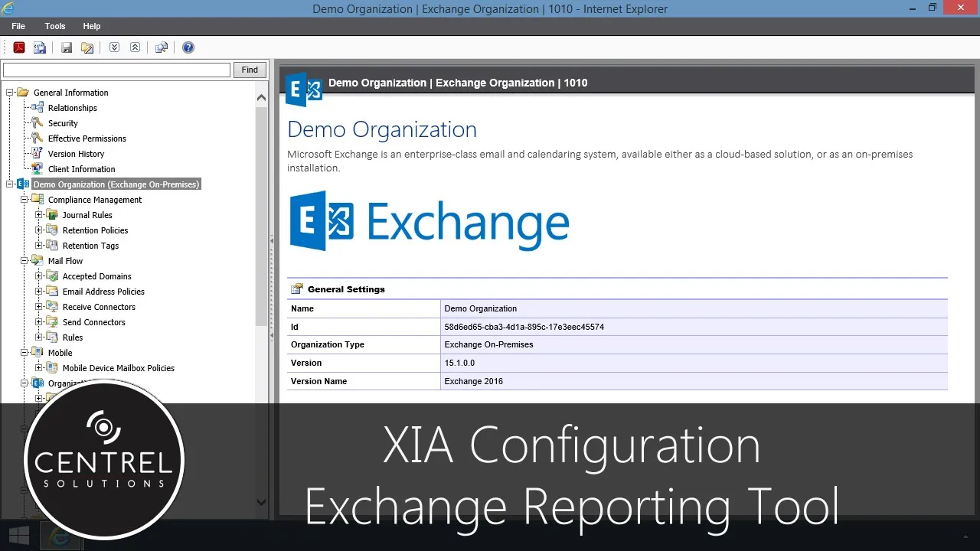Expand the Accepted Domains node
Image resolution: width=980 pixels, height=551 pixels.
tap(39, 276)
